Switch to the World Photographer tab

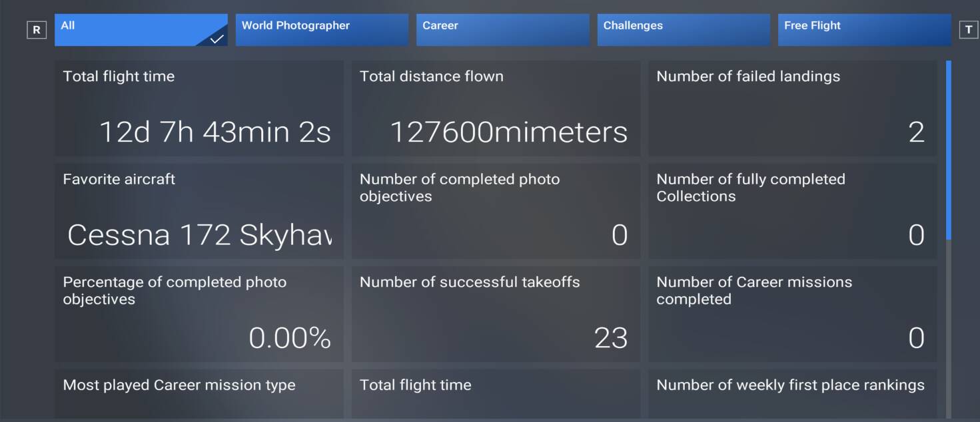coord(322,30)
